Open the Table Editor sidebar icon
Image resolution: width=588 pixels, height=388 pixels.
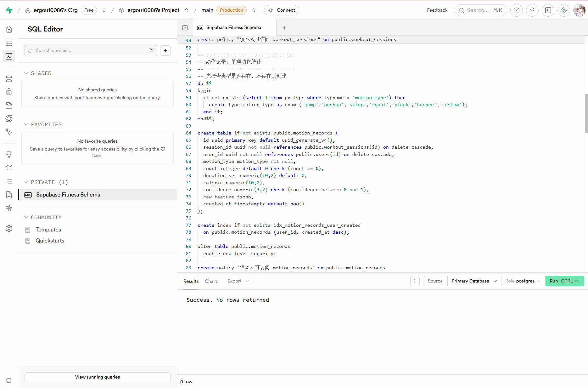(x=9, y=43)
